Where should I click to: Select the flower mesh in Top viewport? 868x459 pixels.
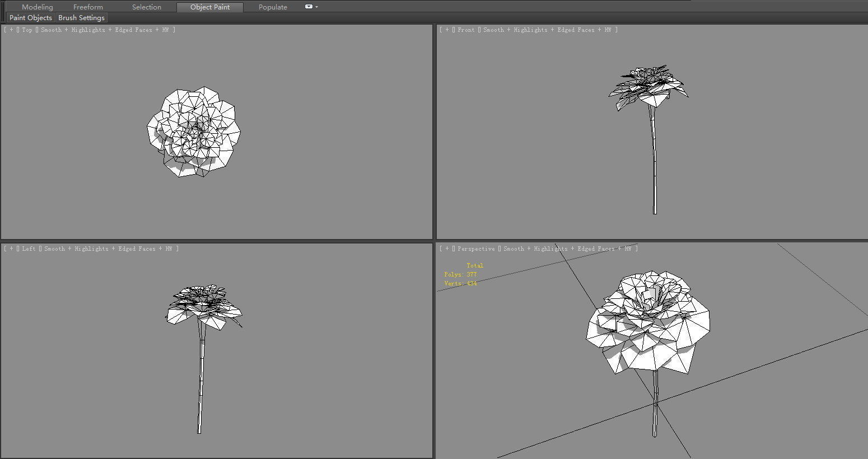[x=193, y=132]
